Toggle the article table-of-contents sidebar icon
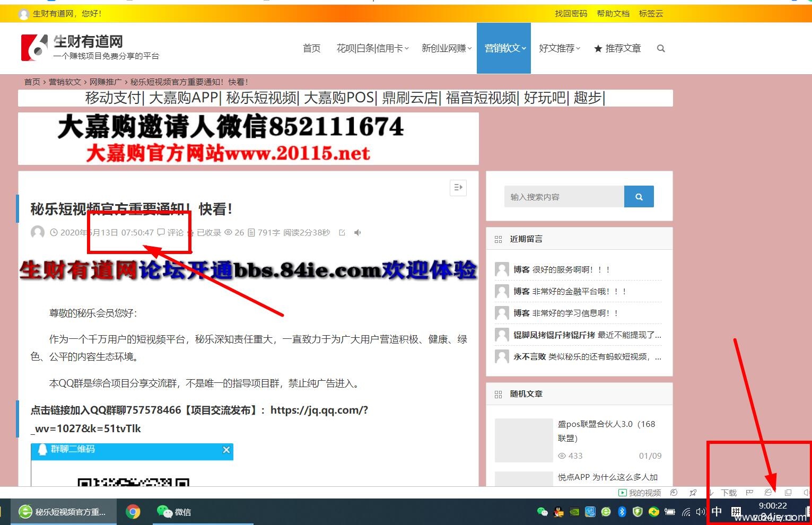Screen dimensions: 812x525 pos(458,188)
